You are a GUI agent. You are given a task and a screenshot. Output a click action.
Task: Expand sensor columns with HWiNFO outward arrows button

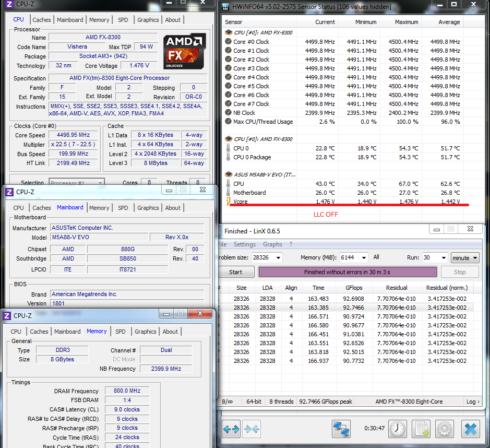pos(231,429)
